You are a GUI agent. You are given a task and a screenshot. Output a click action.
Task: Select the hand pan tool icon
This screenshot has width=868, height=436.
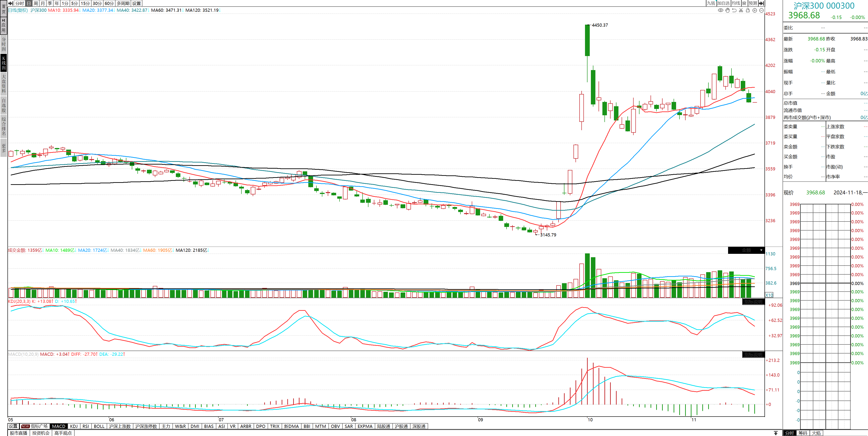727,10
